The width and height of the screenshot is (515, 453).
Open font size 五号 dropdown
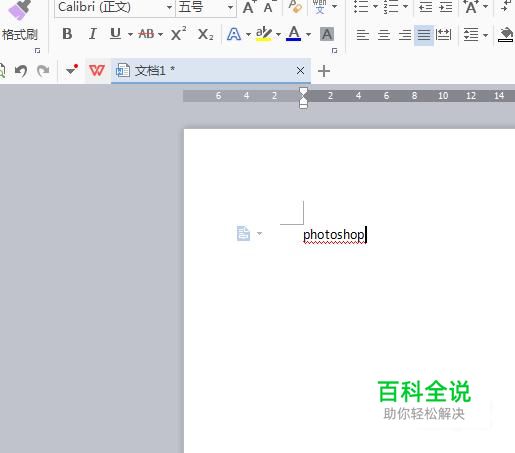(230, 7)
